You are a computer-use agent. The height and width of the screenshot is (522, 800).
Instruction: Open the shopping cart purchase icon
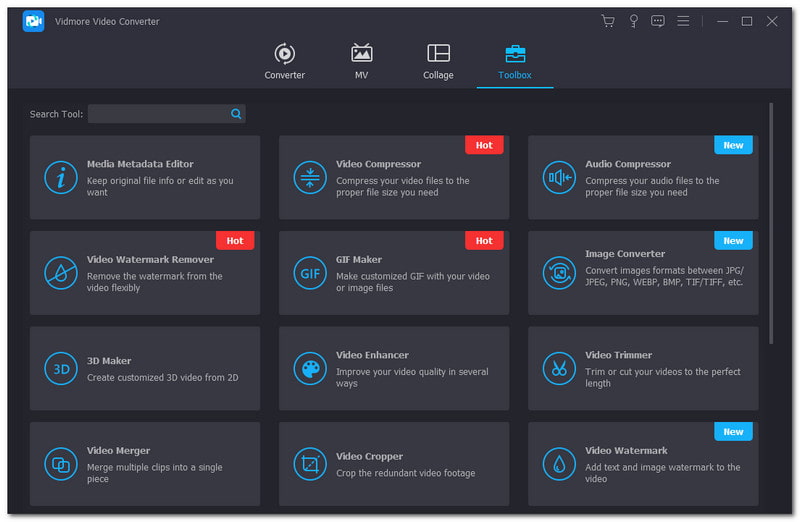point(607,21)
